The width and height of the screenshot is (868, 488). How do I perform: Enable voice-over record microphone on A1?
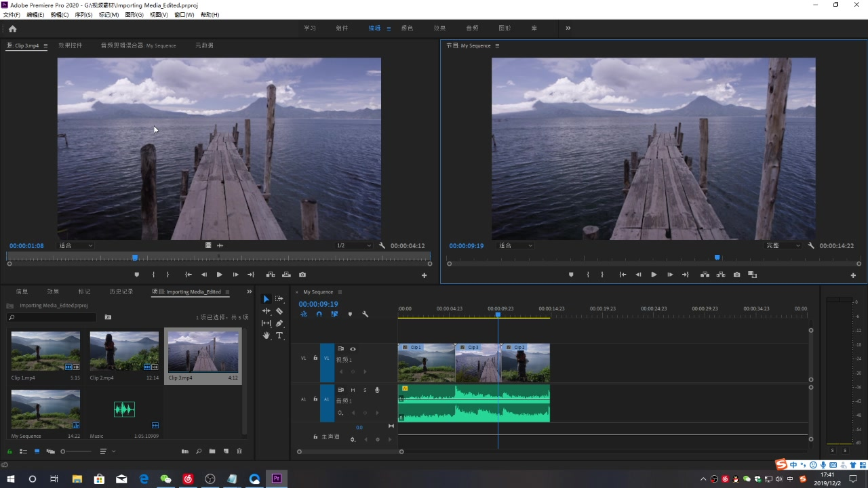(377, 390)
